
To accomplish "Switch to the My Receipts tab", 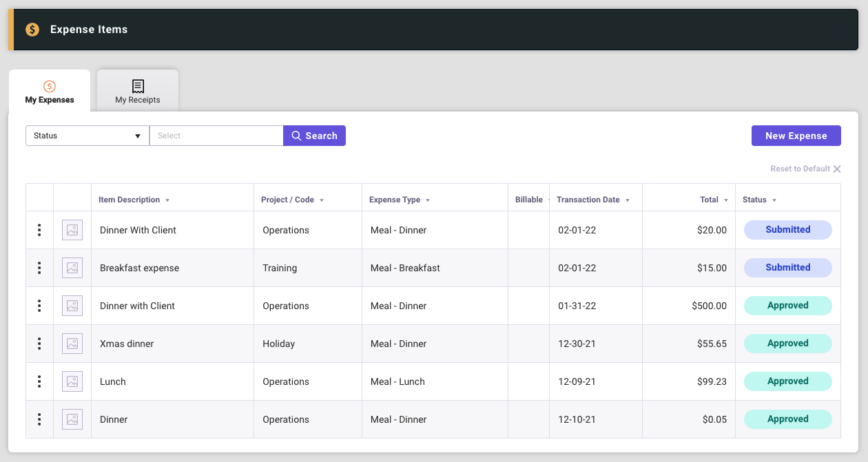I will click(138, 91).
